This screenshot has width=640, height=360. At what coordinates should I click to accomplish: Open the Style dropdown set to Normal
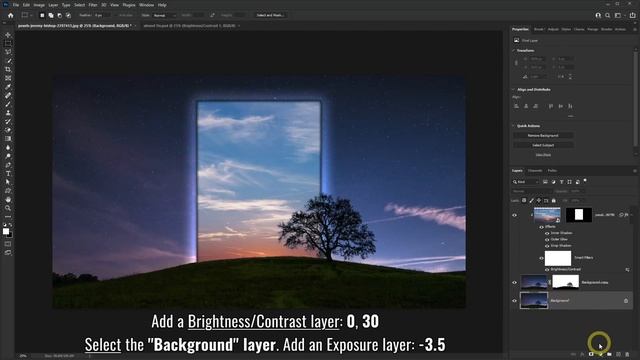point(165,15)
